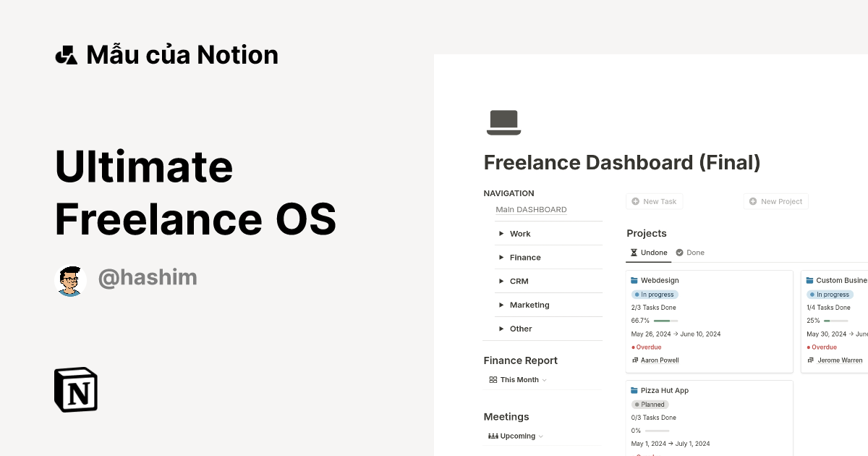
Task: Click the New Project button
Action: click(775, 201)
